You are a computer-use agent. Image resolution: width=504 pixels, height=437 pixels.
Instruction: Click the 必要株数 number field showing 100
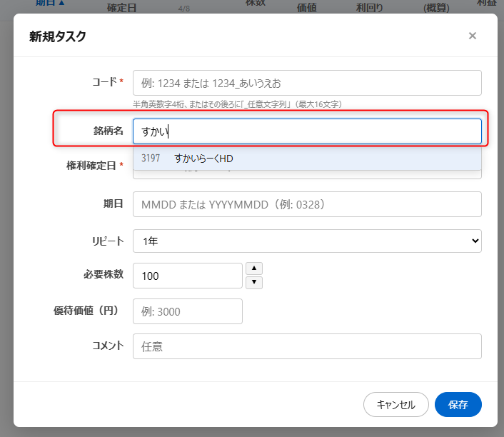[x=188, y=276]
